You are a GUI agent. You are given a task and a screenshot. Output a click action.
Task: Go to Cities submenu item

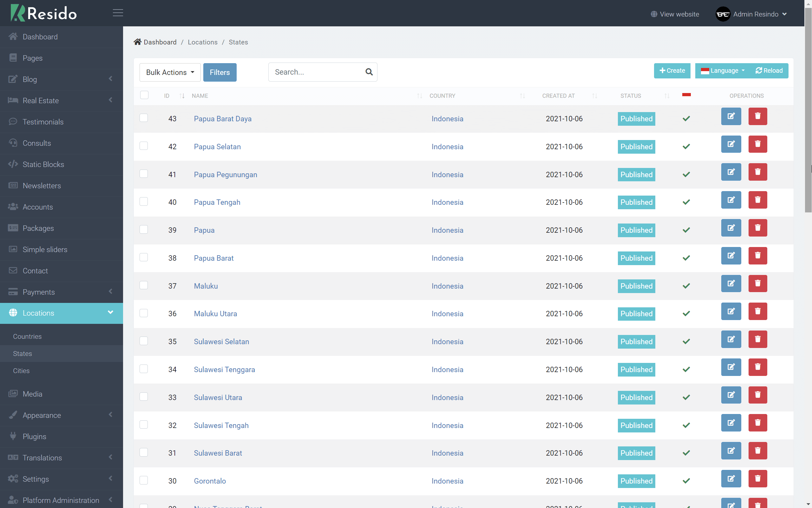[62, 371]
